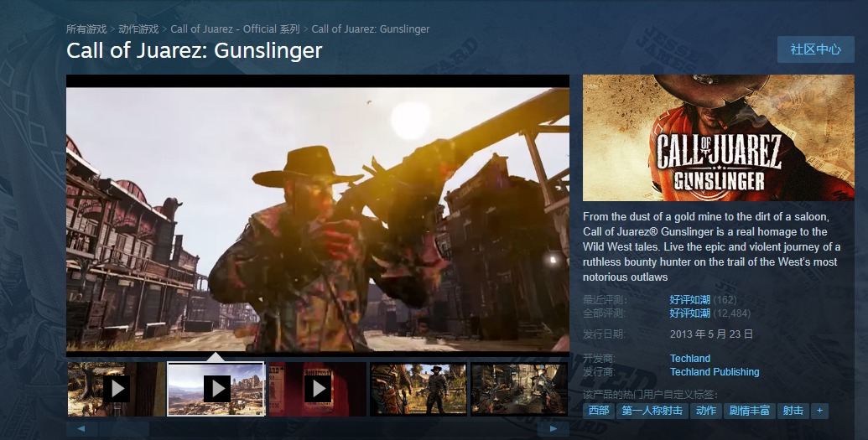This screenshot has height=440, width=868.
Task: Open developer Techland link
Action: pyautogui.click(x=689, y=358)
